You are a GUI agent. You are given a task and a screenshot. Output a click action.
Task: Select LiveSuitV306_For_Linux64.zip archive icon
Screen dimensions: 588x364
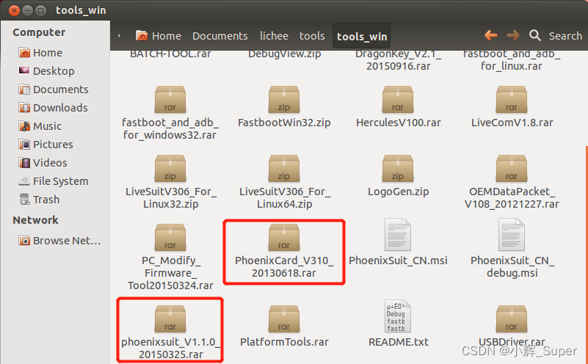click(284, 169)
